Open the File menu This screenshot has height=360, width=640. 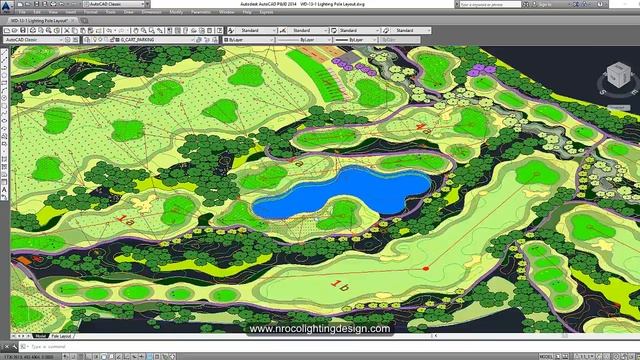tap(22, 12)
